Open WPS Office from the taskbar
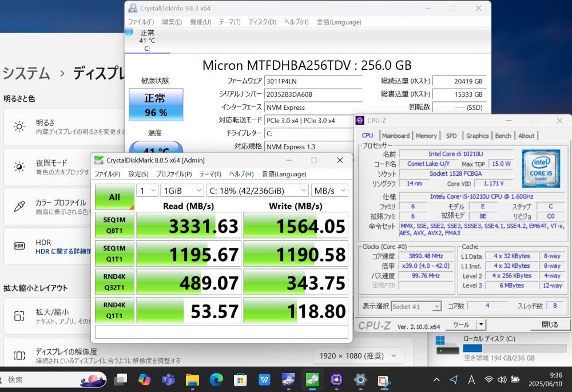The width and height of the screenshot is (572, 392). pos(264,379)
